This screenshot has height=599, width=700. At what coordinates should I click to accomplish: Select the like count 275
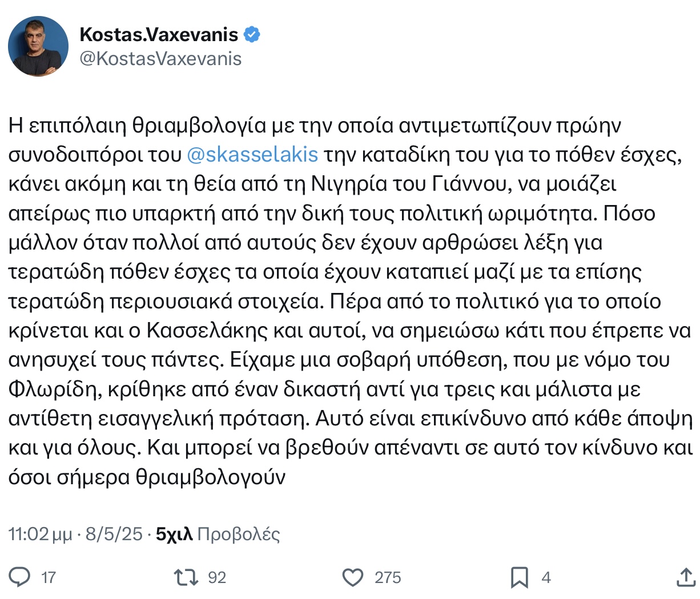[388, 578]
